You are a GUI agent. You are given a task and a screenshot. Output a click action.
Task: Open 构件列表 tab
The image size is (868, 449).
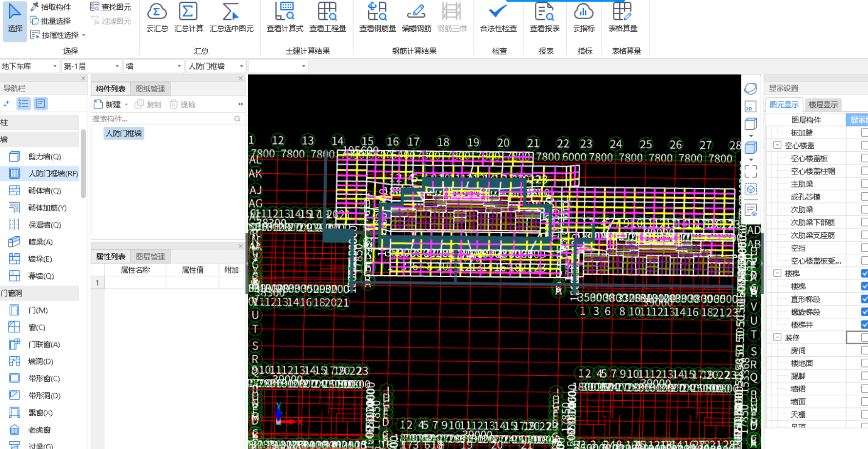111,88
